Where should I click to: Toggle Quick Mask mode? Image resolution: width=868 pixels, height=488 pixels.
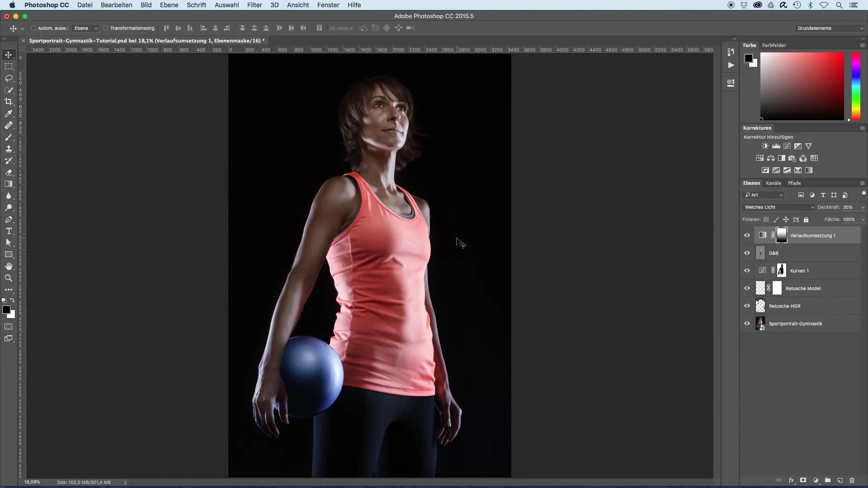click(x=9, y=326)
